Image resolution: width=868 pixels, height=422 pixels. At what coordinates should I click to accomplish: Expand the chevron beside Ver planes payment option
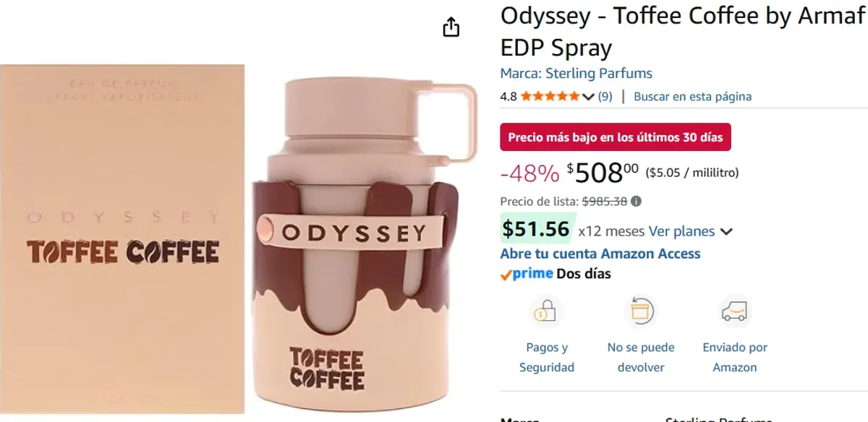[x=728, y=231]
